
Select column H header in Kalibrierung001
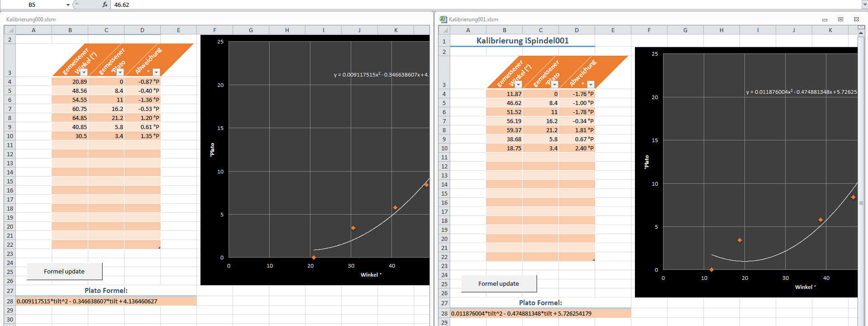721,30
